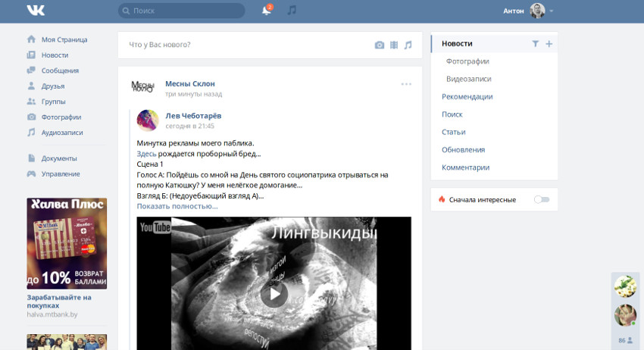Attach an audio track to new post
Image resolution: width=644 pixels, height=350 pixels.
pos(408,45)
